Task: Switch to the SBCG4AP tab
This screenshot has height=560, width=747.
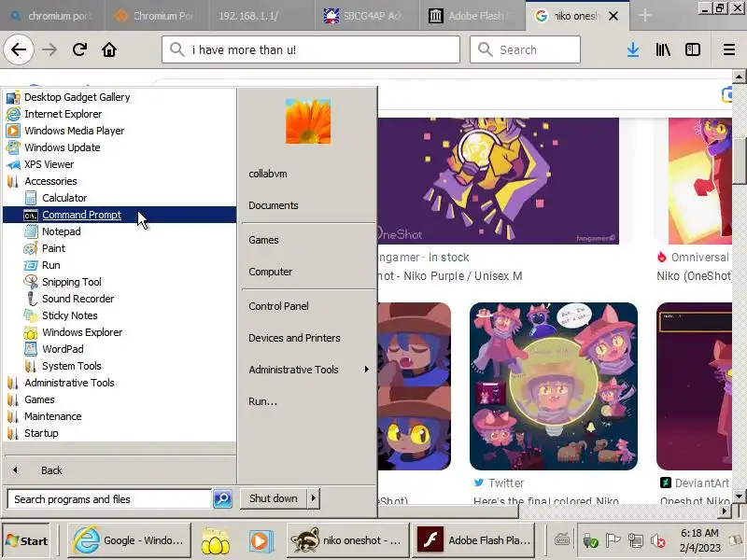Action: click(x=367, y=16)
